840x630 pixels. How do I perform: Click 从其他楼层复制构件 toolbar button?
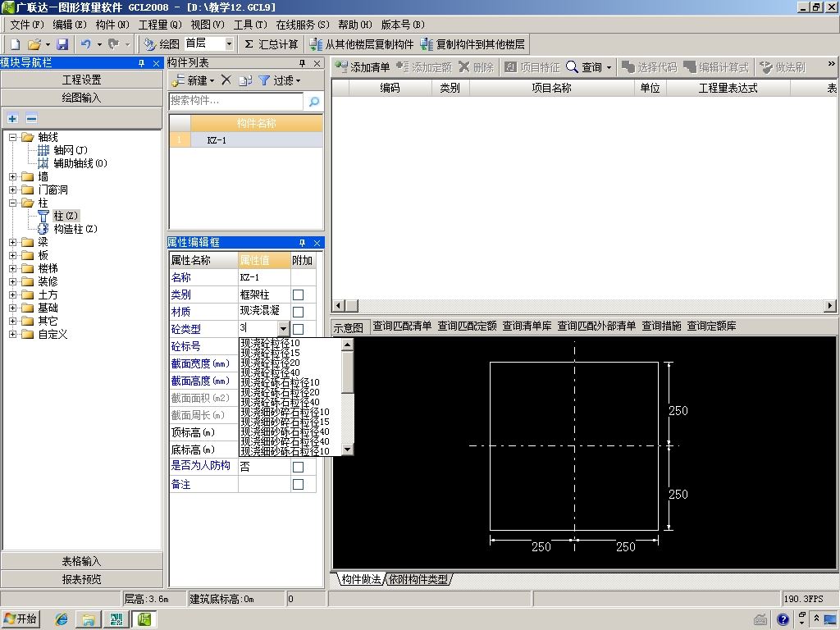pyautogui.click(x=361, y=44)
